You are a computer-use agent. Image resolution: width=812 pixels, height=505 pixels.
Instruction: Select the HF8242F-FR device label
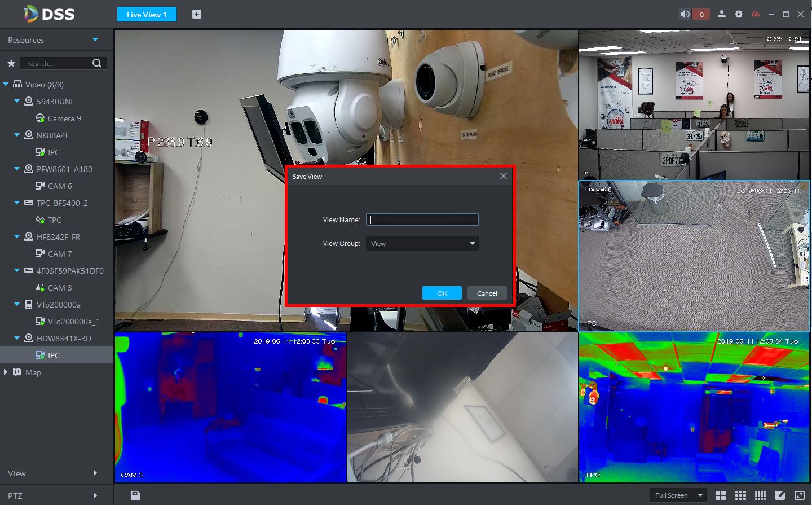tap(58, 237)
